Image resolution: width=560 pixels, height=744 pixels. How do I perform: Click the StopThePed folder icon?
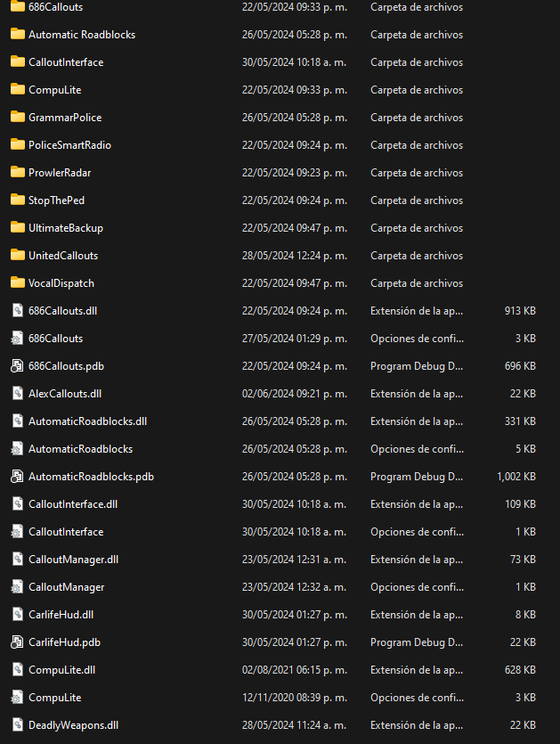pyautogui.click(x=18, y=200)
